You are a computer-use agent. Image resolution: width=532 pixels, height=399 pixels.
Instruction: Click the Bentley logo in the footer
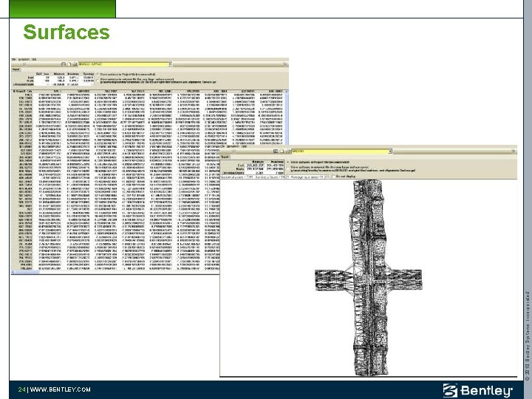[x=478, y=390]
